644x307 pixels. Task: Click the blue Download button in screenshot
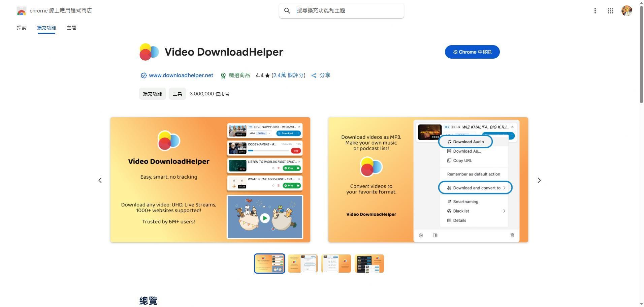point(288,133)
